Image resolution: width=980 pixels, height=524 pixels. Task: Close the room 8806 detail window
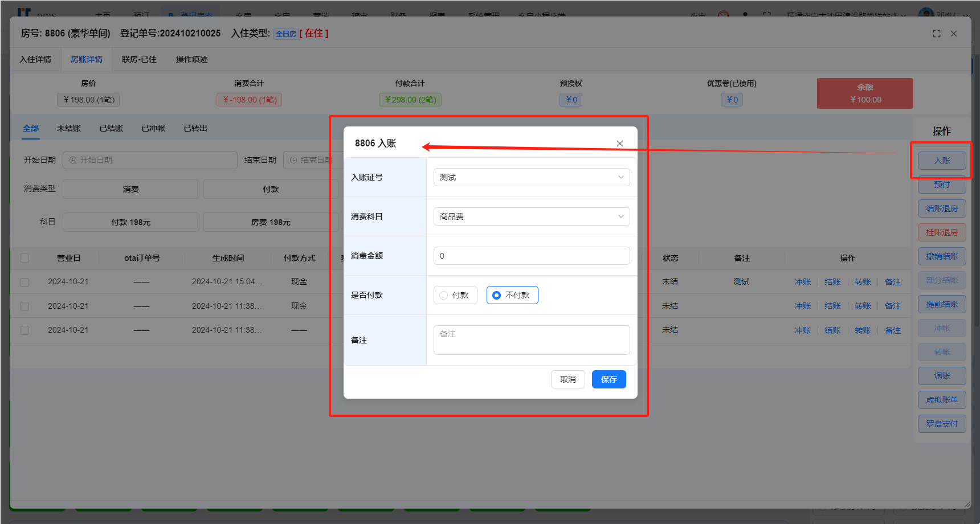[x=954, y=34]
